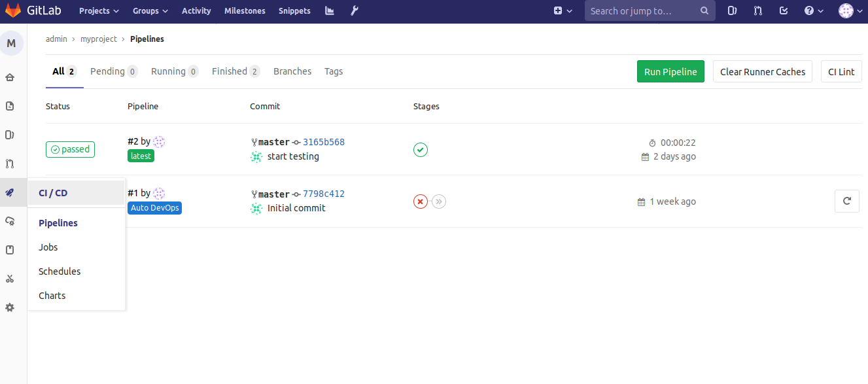Screen dimensions: 868x384
Task: Open Merge Requests icon in left sidebar
Action: click(10, 164)
